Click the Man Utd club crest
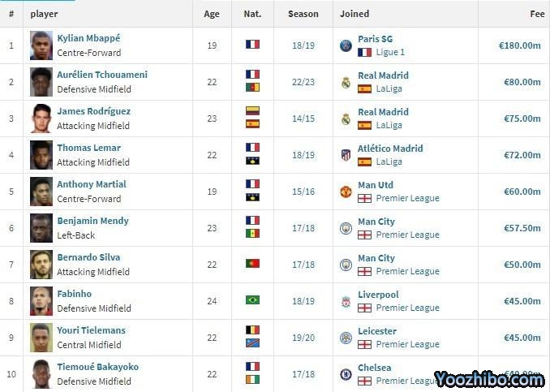Viewport: 550px width, 392px height. pos(346,192)
